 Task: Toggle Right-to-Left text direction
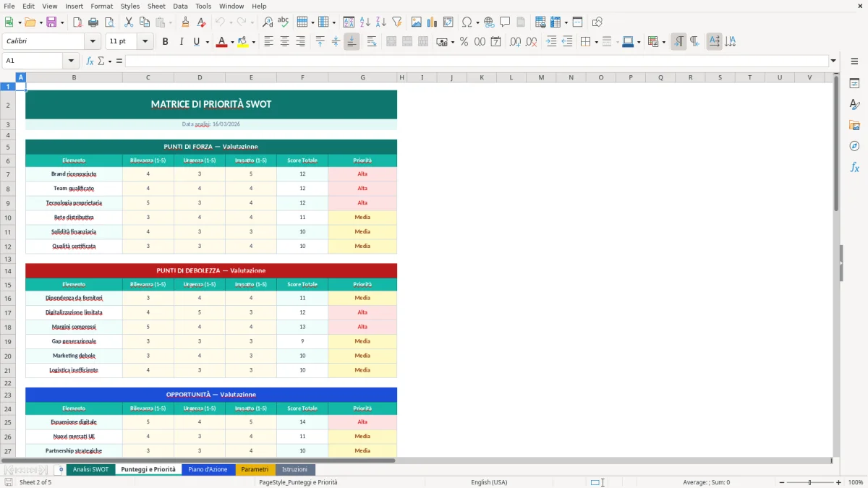694,42
